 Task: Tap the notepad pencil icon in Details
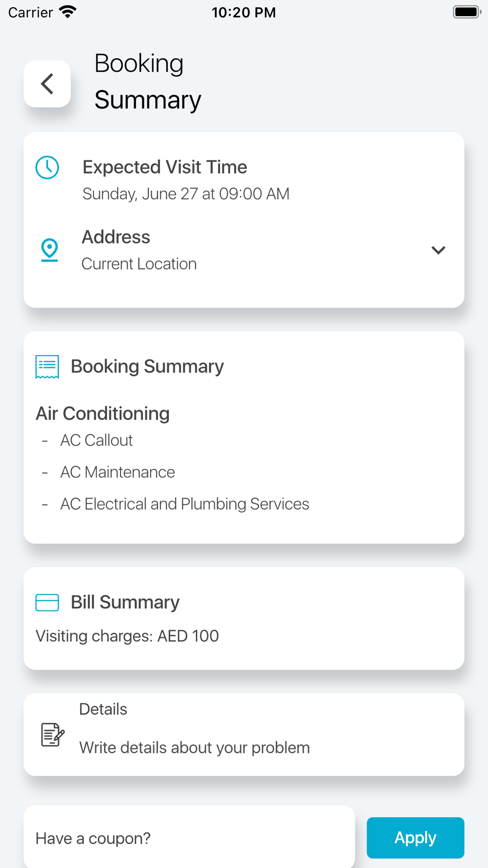53,735
